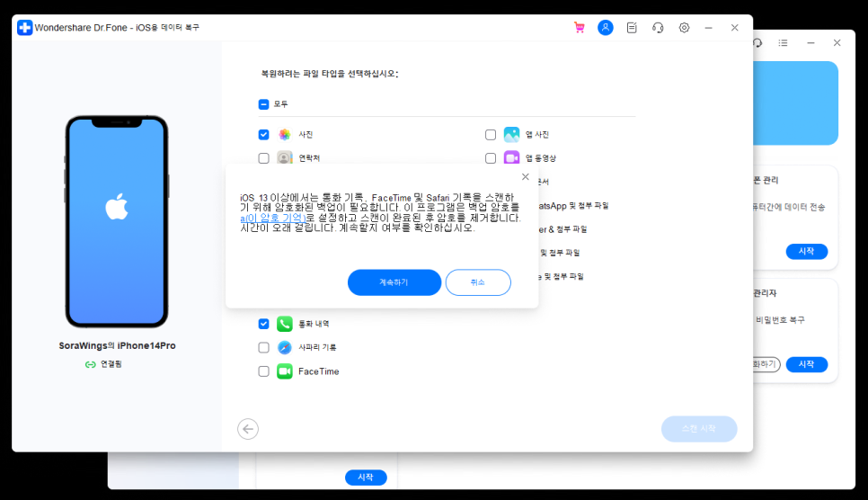
Task: Check the 앱 사진 checkbox
Action: tap(491, 135)
